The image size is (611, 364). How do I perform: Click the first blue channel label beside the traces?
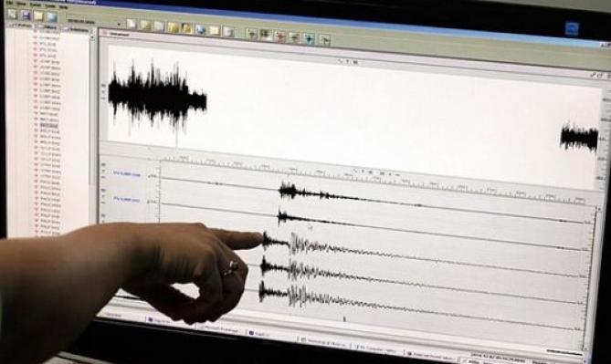pyautogui.click(x=127, y=174)
